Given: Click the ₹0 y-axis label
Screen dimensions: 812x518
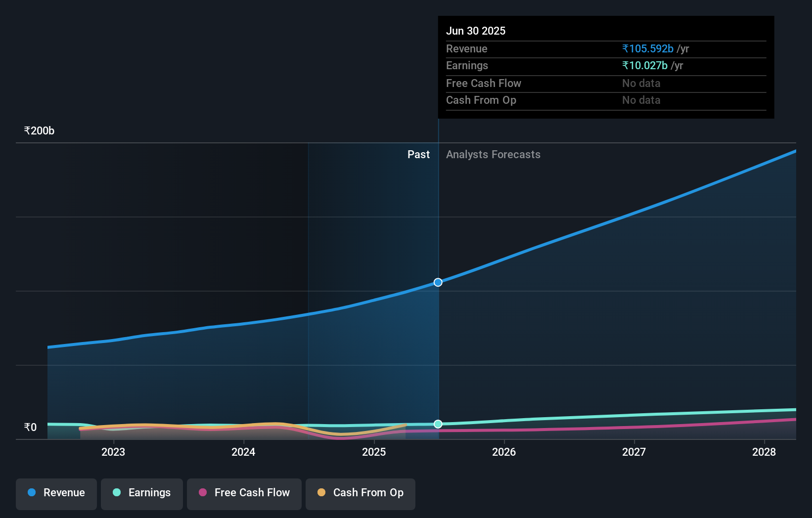Looking at the screenshot, I should point(30,427).
